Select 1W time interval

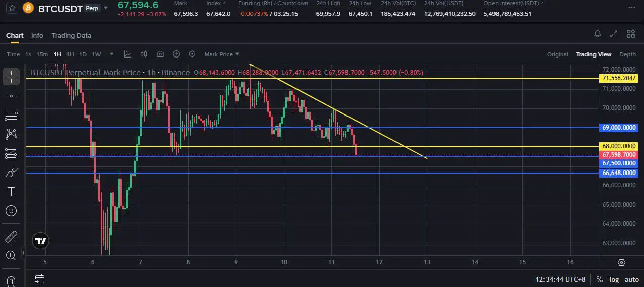[96, 54]
